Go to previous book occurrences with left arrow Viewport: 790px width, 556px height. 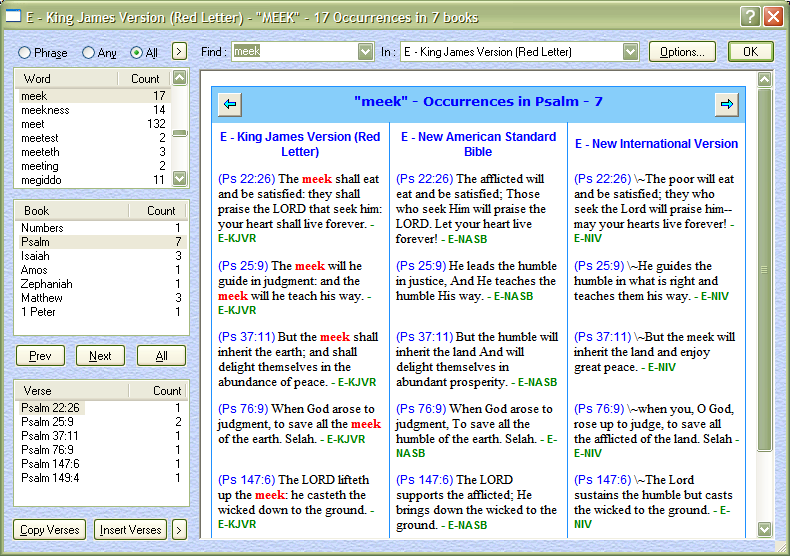point(230,104)
